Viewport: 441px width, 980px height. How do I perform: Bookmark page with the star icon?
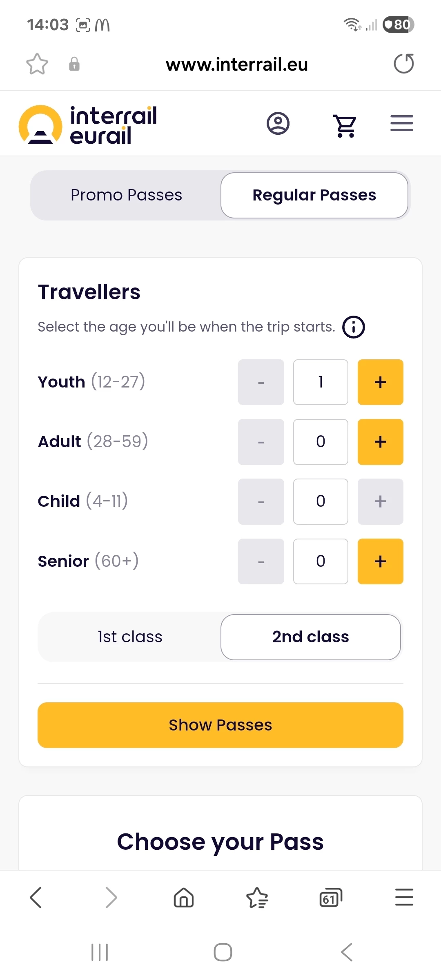click(x=37, y=64)
